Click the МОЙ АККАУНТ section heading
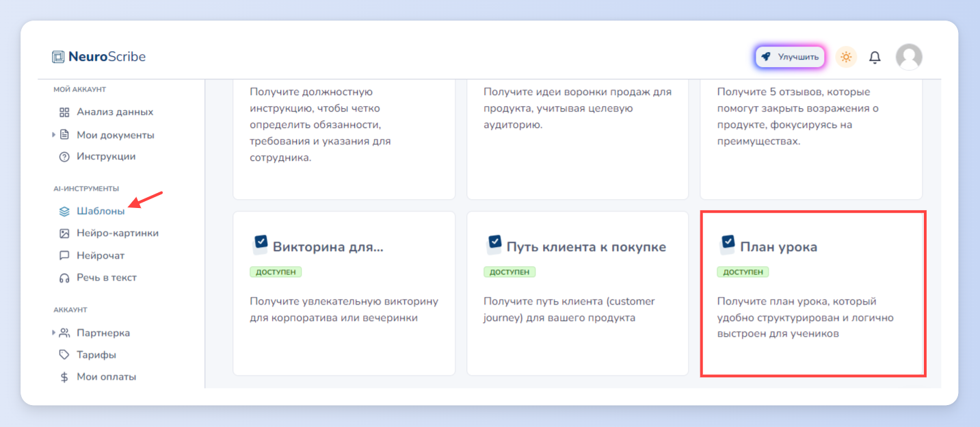Image resolution: width=980 pixels, height=427 pixels. (x=80, y=90)
